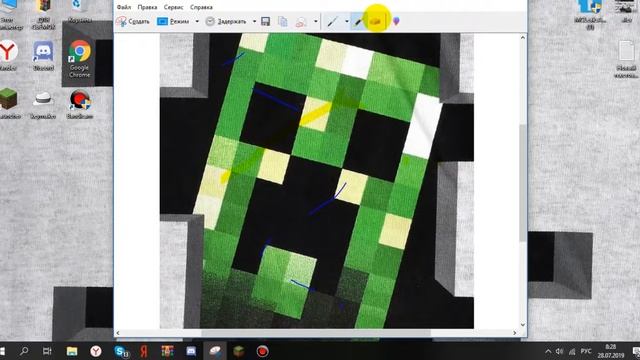Select the white hat desktop icon
This screenshot has width=640, height=360.
[x=43, y=105]
